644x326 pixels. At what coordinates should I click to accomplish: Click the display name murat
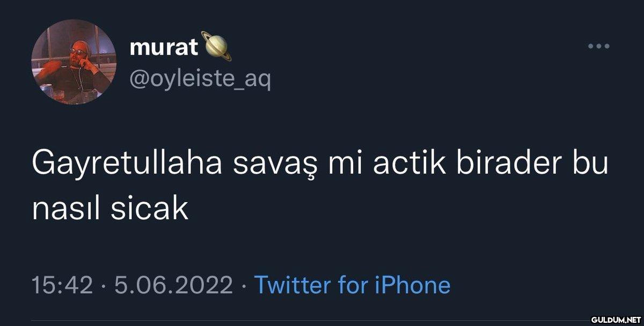click(x=163, y=49)
